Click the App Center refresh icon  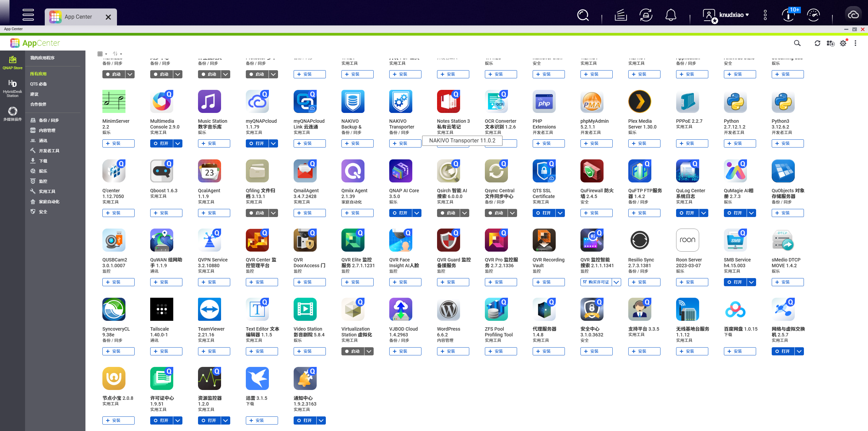pos(817,43)
